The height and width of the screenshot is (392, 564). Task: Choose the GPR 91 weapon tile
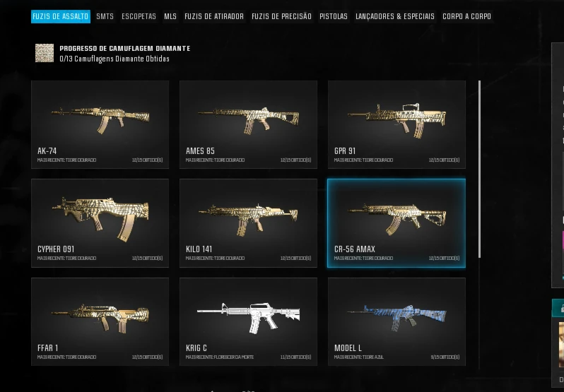coord(396,124)
